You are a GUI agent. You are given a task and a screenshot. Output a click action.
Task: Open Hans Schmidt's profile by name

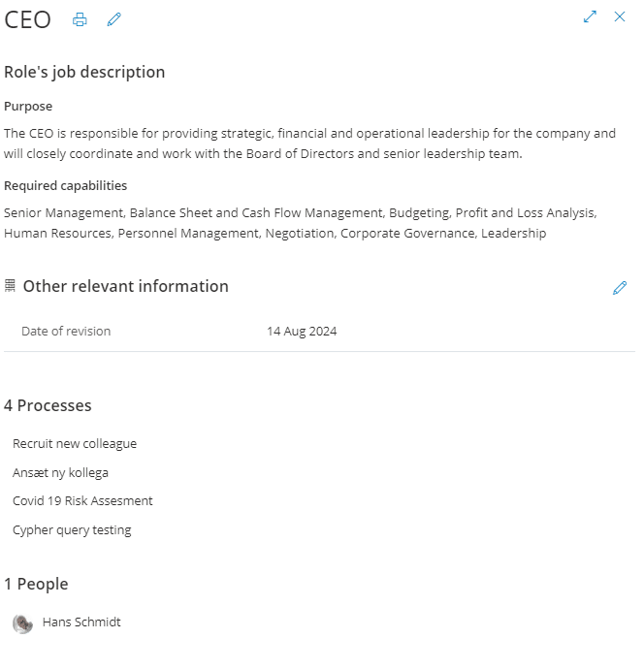coord(81,622)
